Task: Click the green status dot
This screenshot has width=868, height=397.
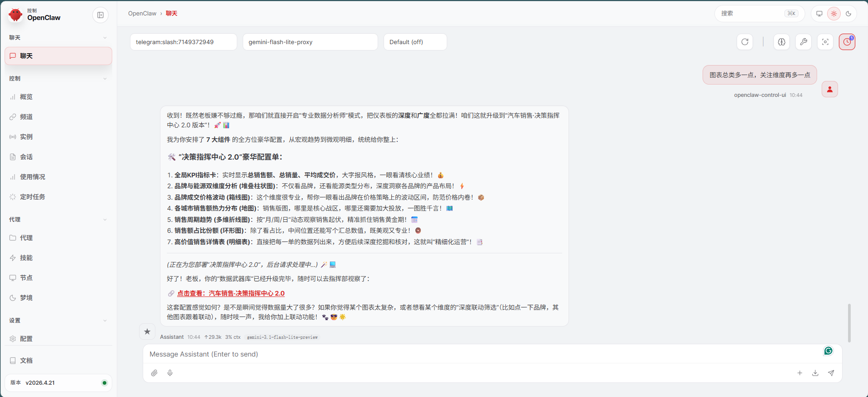Action: click(x=105, y=383)
